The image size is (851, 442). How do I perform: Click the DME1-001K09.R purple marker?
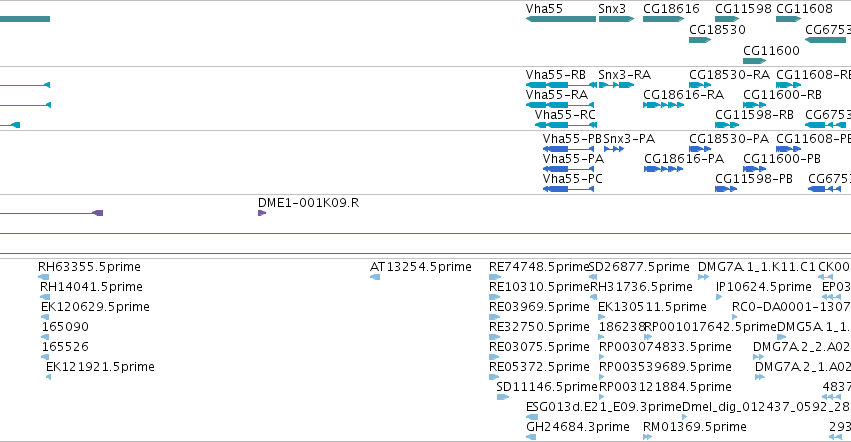[262, 213]
